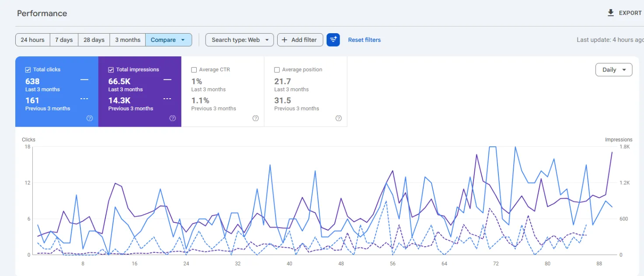This screenshot has width=644, height=276.
Task: Click the EXPORT button label
Action: [630, 13]
